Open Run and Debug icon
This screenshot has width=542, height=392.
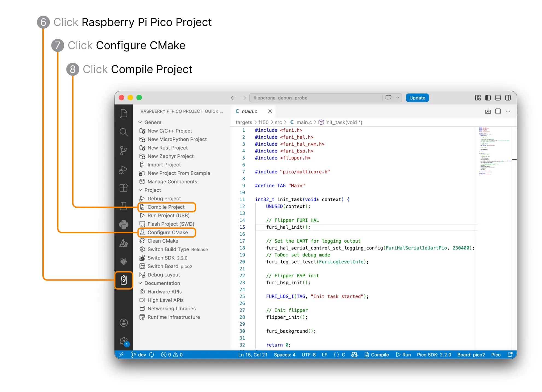tap(124, 170)
